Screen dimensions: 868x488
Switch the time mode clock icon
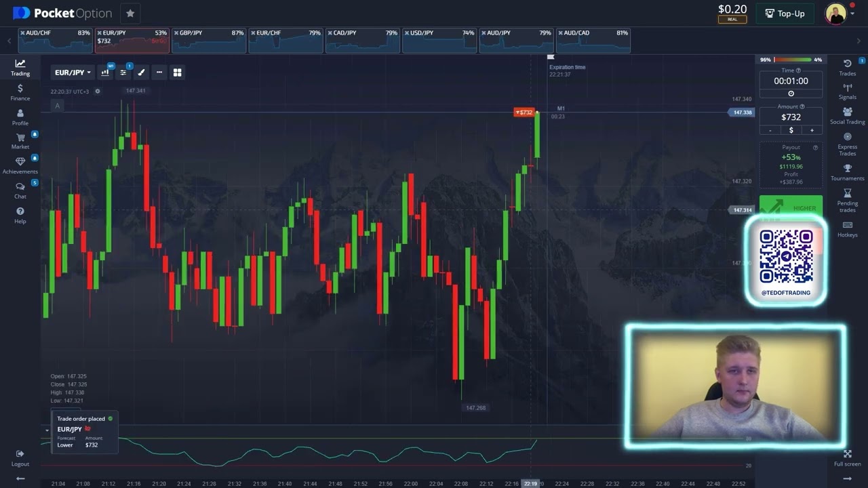[791, 94]
